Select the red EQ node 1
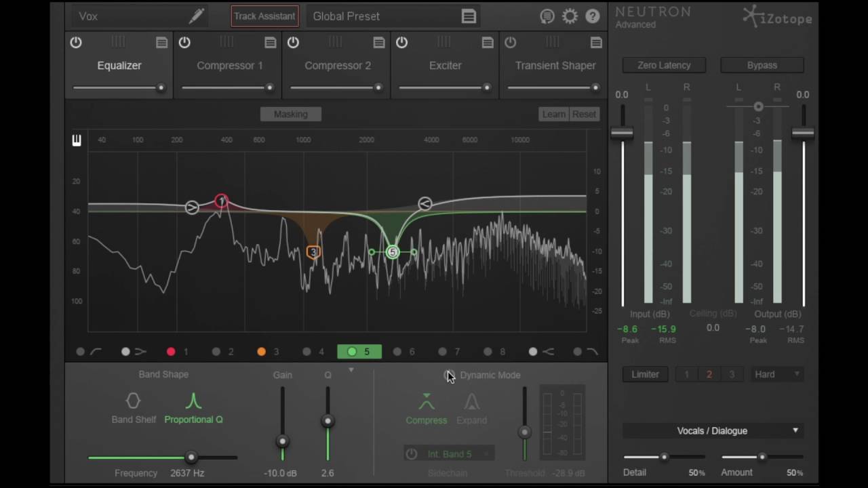Viewport: 868px width, 488px height. (x=221, y=201)
